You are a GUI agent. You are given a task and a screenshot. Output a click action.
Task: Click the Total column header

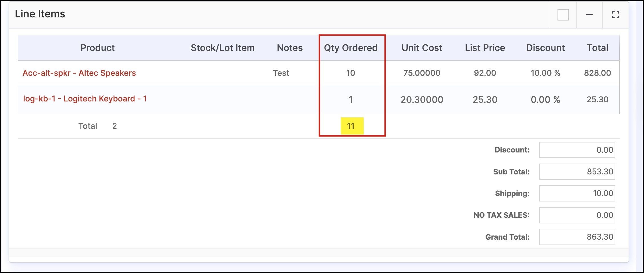tap(597, 48)
